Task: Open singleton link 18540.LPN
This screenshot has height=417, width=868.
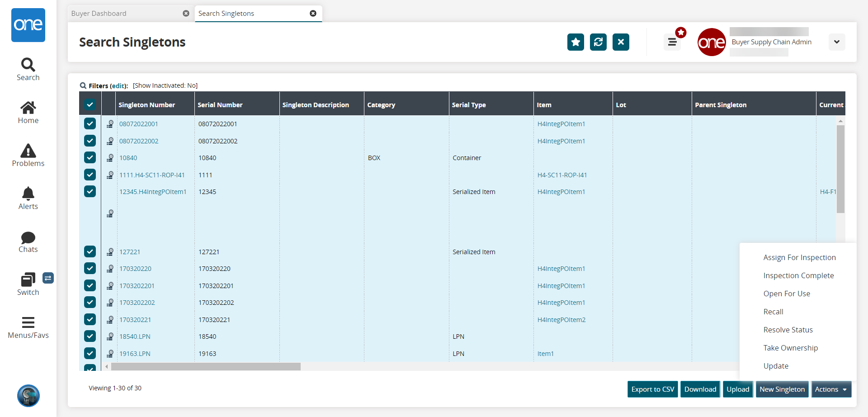Action: (135, 336)
